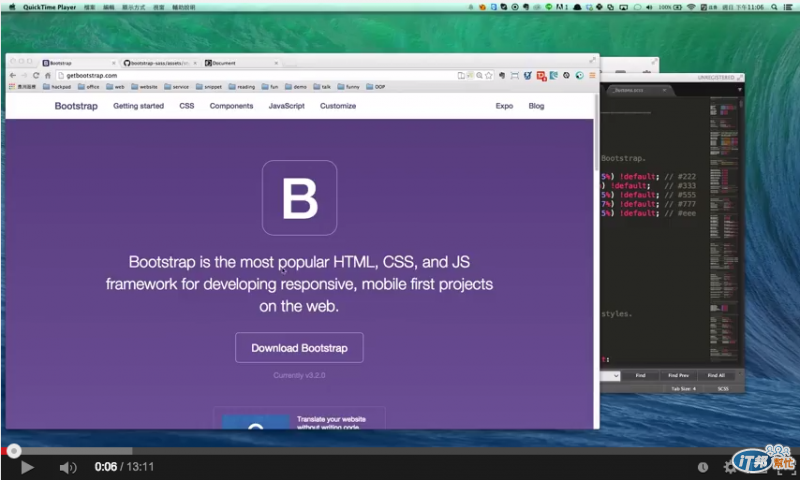Open the reading bookmarks folder
Viewport: 800px width, 480px height.
coord(242,87)
